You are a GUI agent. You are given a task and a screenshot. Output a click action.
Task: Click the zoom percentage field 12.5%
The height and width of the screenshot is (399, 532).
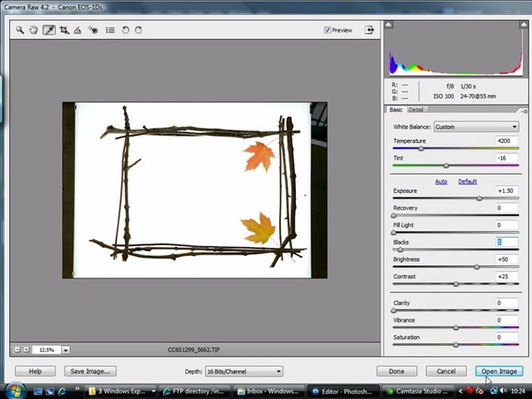point(47,350)
